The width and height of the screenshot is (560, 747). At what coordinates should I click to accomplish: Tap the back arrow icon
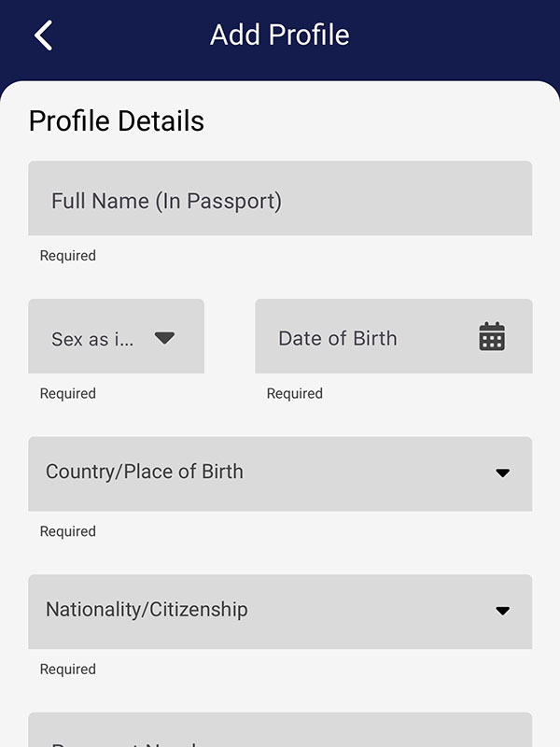click(x=43, y=35)
